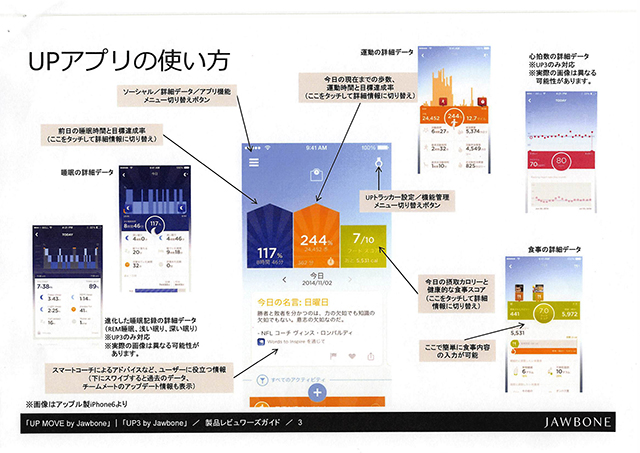Open the hamburger menu in UP app

254,162
